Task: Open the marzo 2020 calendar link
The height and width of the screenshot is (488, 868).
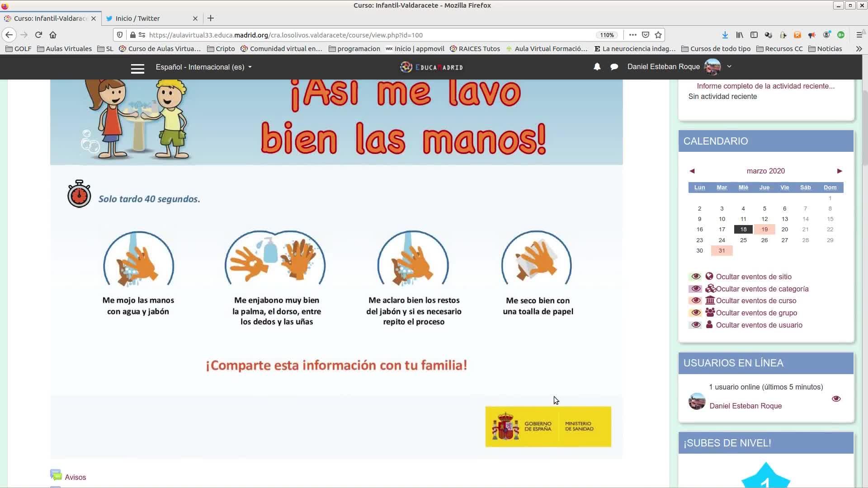Action: click(x=765, y=171)
